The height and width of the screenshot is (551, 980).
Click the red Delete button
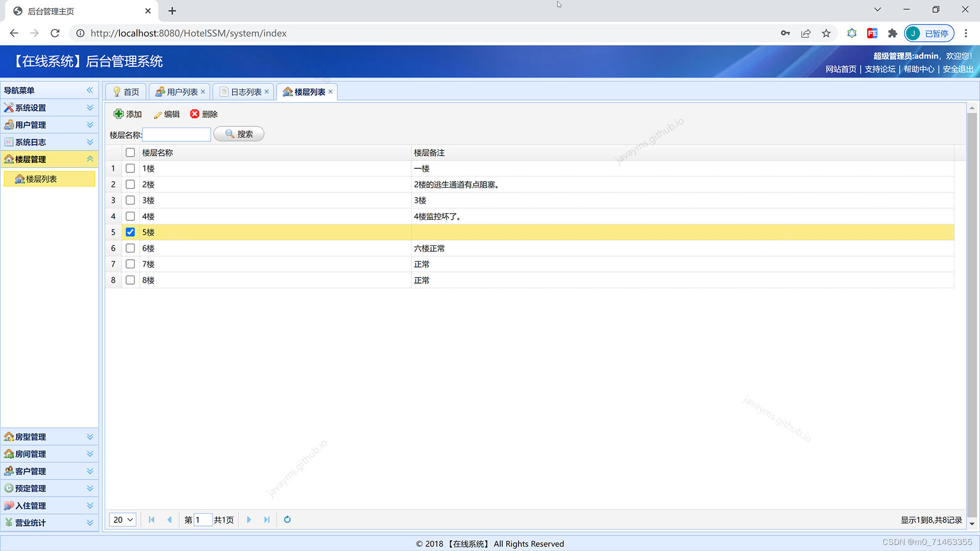coord(204,114)
